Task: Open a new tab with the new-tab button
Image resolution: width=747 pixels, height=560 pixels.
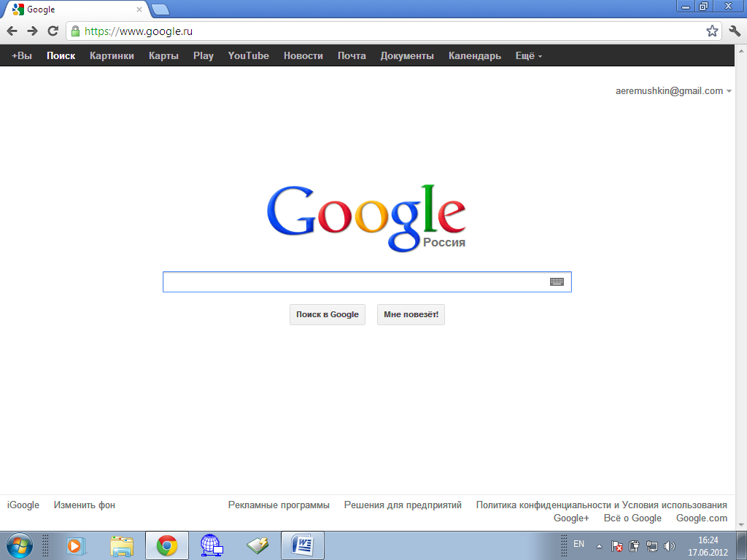Action: [160, 9]
